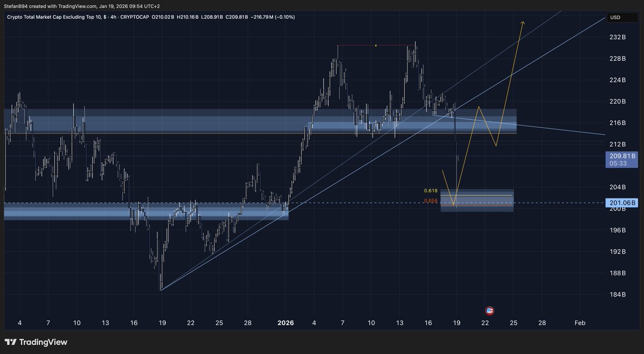The image size is (644, 354).
Task: Click the 201.06B dashed alert price label
Action: [621, 202]
